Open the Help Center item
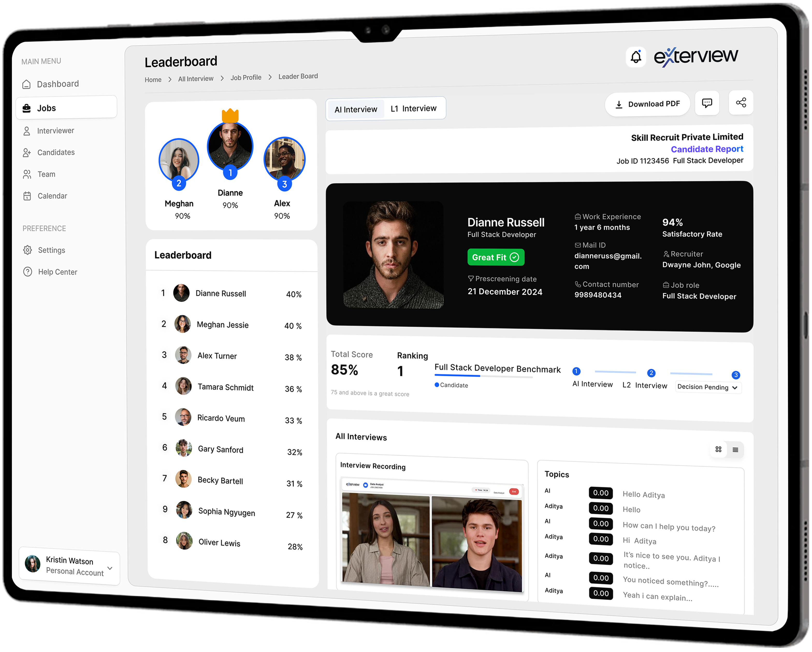The height and width of the screenshot is (652, 812). coord(57,272)
